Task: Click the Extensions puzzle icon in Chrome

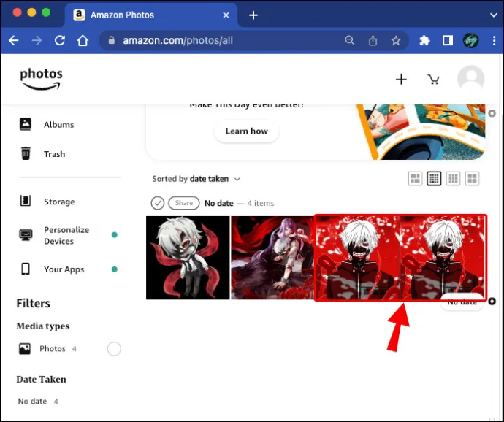Action: click(x=424, y=40)
